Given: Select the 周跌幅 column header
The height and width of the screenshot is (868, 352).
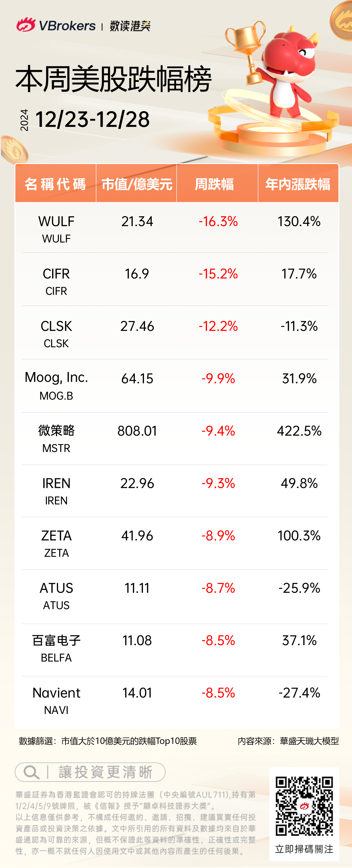Looking at the screenshot, I should point(214,184).
